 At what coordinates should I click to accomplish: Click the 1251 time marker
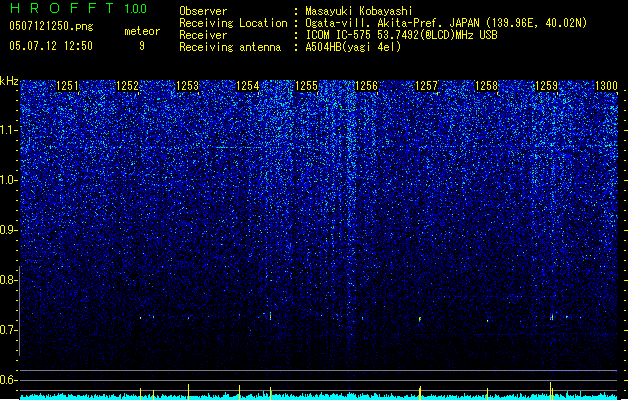tap(67, 85)
